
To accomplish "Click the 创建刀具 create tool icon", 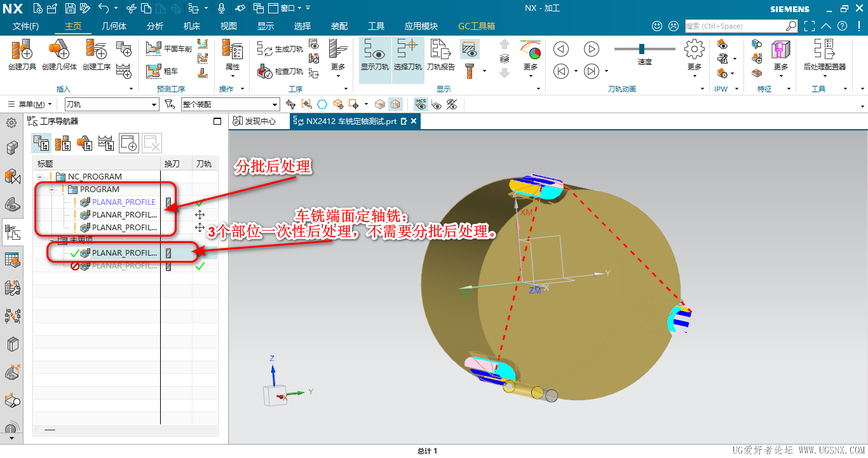I will pos(22,54).
